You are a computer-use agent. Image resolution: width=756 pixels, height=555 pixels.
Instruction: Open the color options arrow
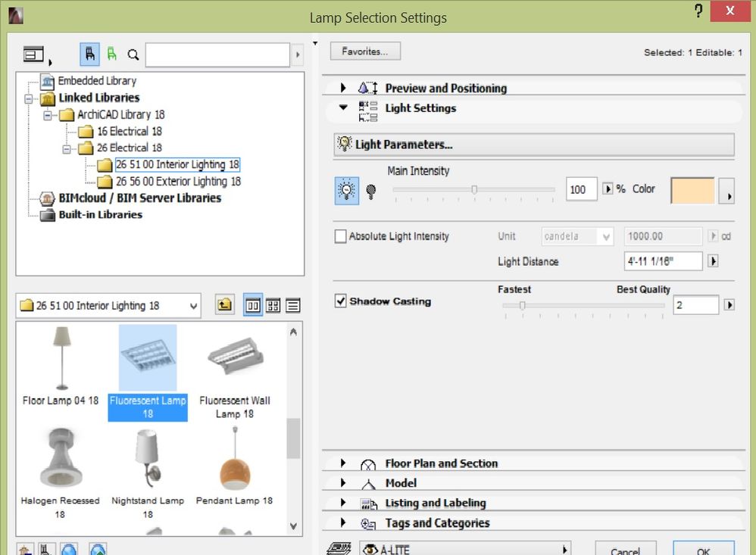coord(728,192)
